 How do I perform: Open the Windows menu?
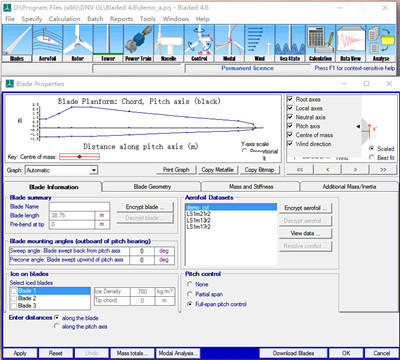coord(176,19)
